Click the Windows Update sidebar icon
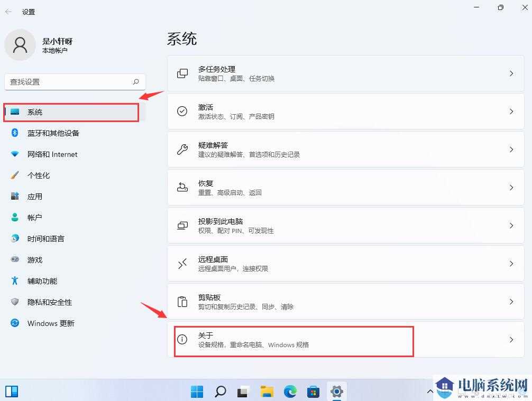The width and height of the screenshot is (532, 401). click(14, 323)
